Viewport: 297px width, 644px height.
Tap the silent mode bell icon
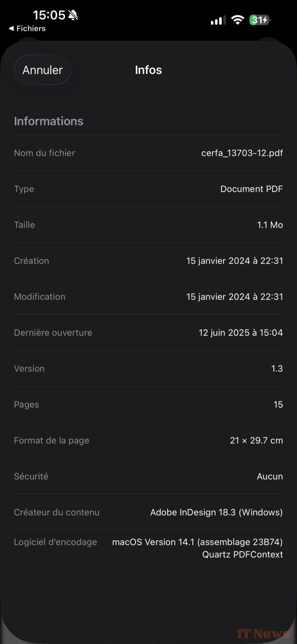(73, 15)
